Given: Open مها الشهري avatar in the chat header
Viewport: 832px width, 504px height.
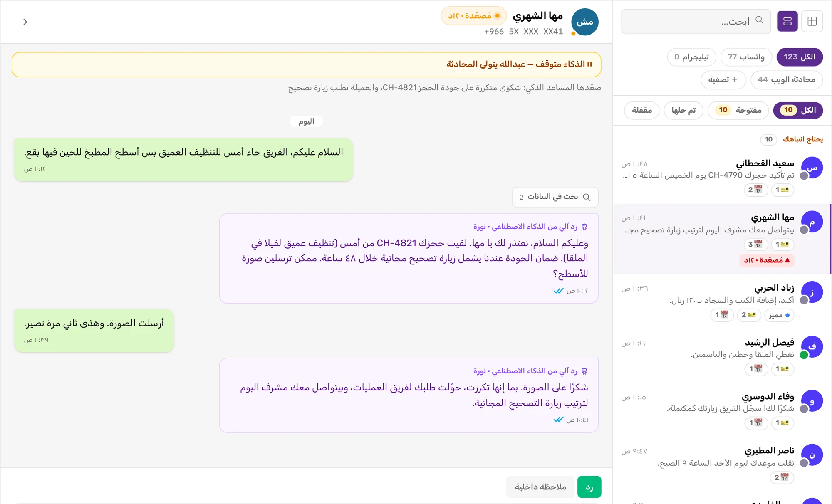Looking at the screenshot, I should tap(584, 22).
